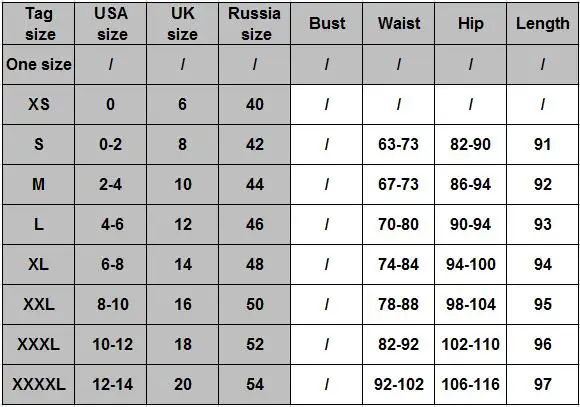The height and width of the screenshot is (407, 580).
Task: Click the L tag size cell
Action: 38,224
